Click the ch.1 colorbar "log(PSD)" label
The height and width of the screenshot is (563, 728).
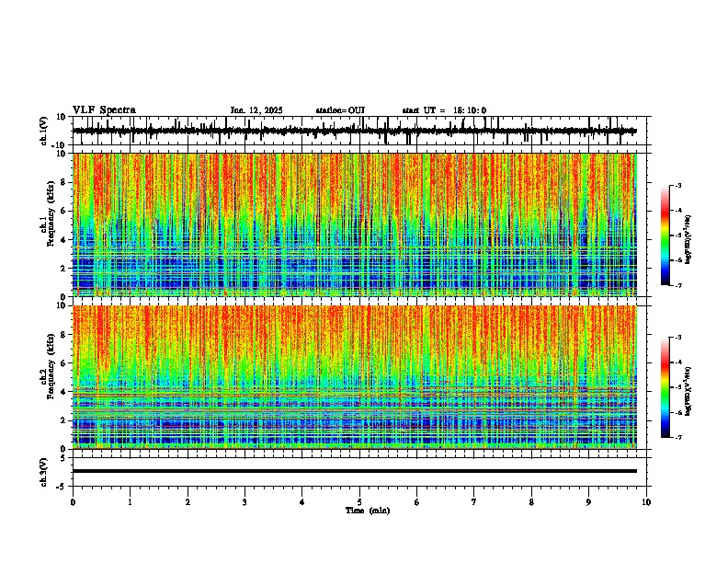[688, 240]
